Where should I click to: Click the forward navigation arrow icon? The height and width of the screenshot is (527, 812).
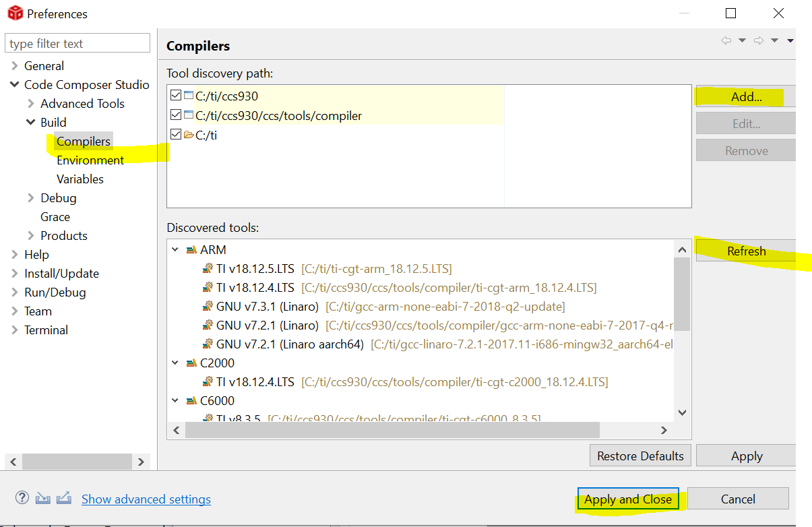(759, 40)
